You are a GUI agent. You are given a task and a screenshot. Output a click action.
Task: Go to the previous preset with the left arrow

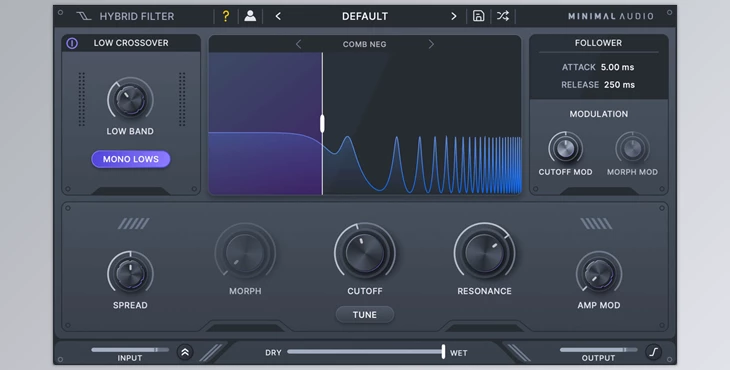point(278,16)
